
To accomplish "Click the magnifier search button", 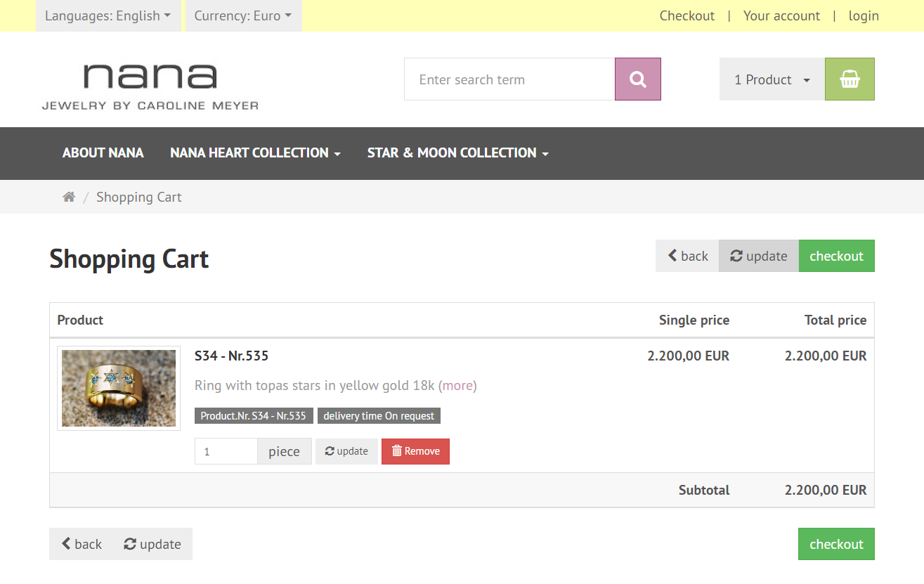I will (x=637, y=79).
